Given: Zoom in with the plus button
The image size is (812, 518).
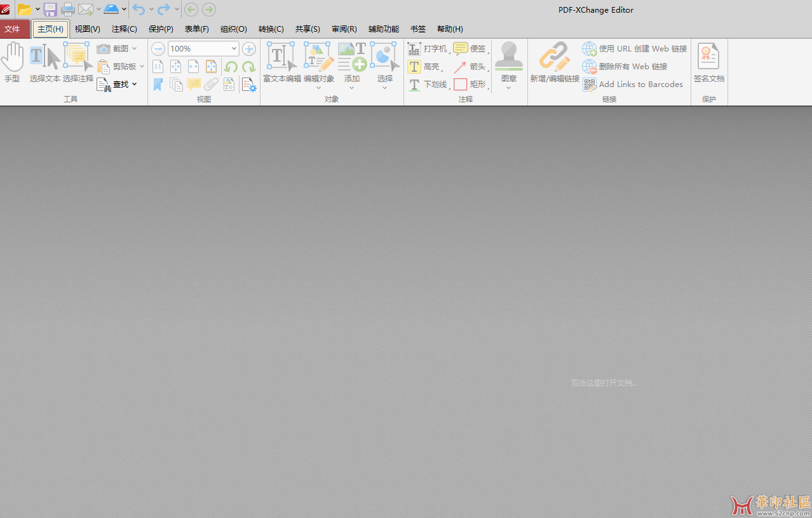Looking at the screenshot, I should [248, 48].
